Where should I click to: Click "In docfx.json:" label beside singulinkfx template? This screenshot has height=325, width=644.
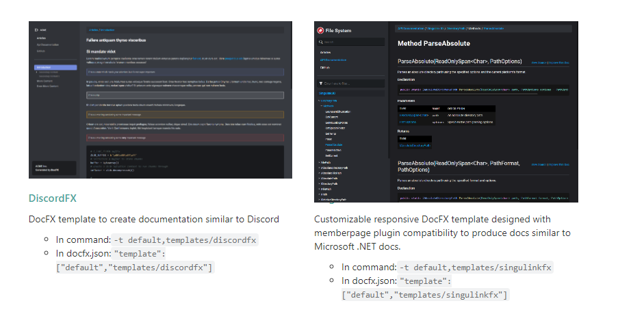click(x=370, y=281)
